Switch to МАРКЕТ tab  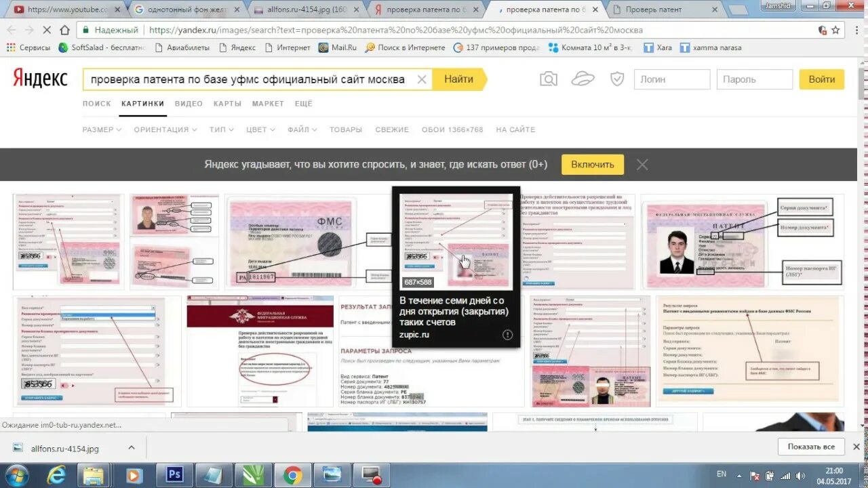pos(268,104)
